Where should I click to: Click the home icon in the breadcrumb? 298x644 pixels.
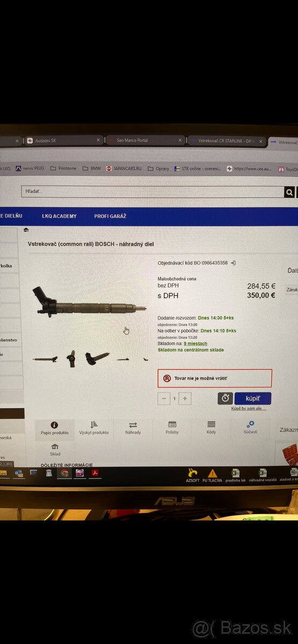coord(26,230)
